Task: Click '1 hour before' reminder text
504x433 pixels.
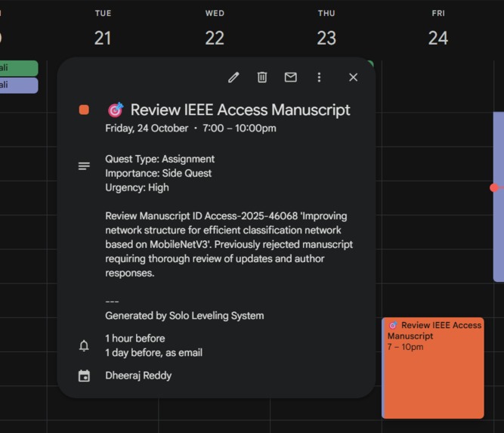Action: coord(135,339)
